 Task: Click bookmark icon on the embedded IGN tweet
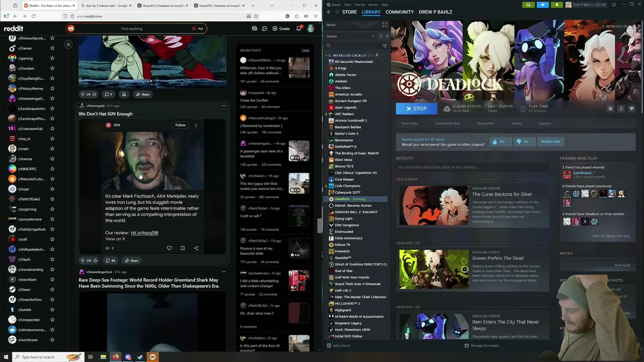183,248
